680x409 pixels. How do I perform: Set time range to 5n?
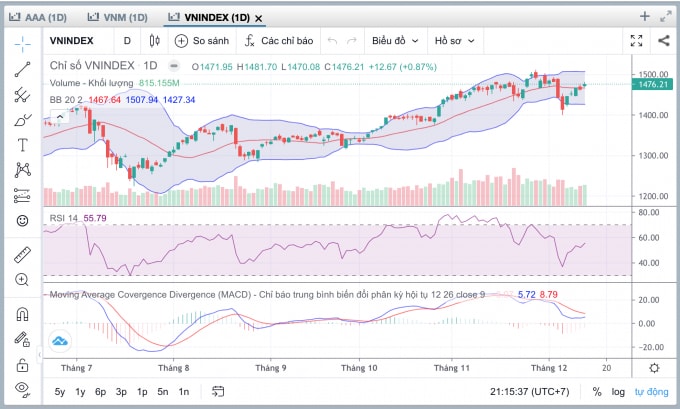(163, 392)
